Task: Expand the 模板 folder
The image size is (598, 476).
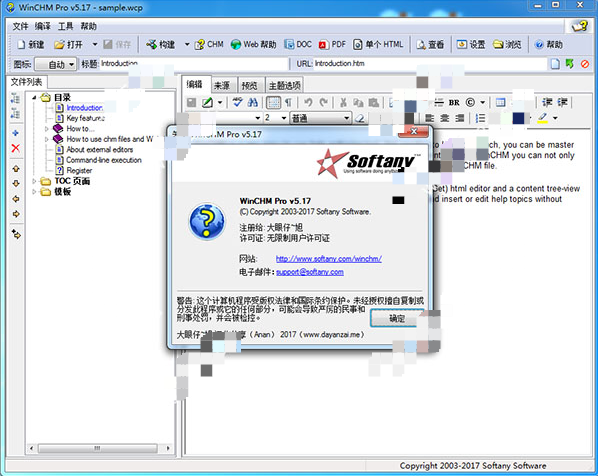Action: click(34, 191)
